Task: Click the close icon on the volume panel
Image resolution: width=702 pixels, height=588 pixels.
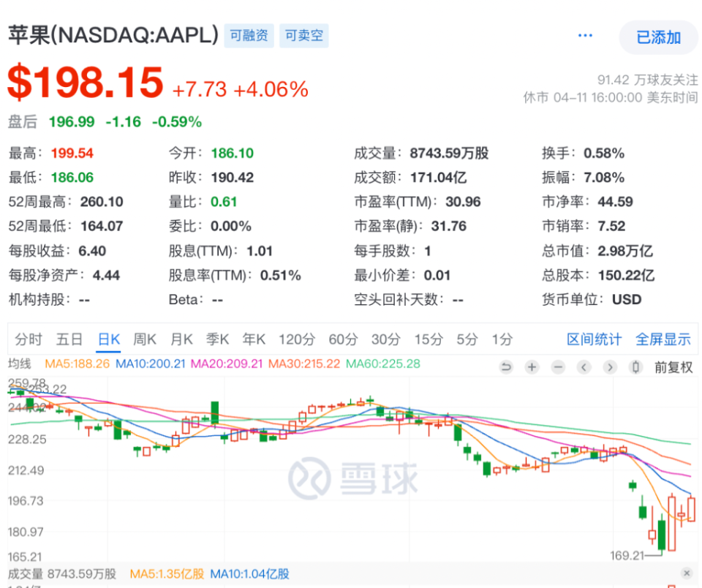Action: click(x=688, y=575)
